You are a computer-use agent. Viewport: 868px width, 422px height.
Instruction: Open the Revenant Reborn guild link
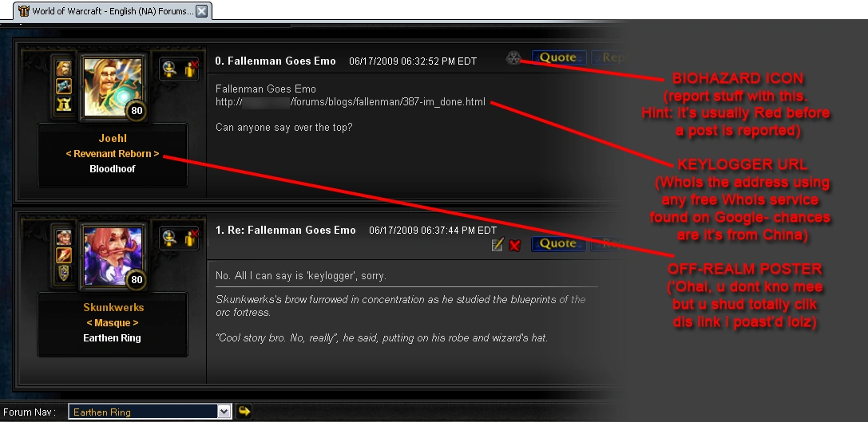pos(113,154)
